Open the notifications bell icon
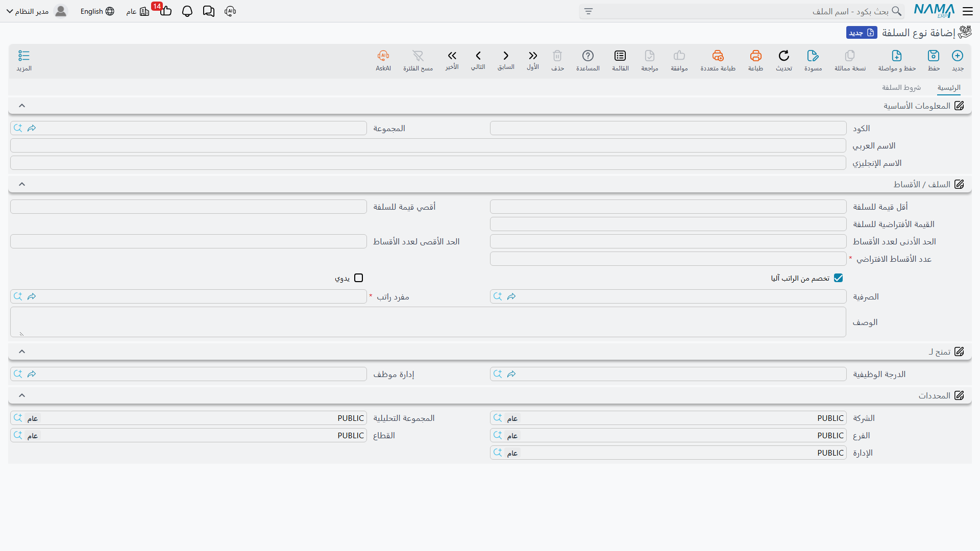 point(187,11)
